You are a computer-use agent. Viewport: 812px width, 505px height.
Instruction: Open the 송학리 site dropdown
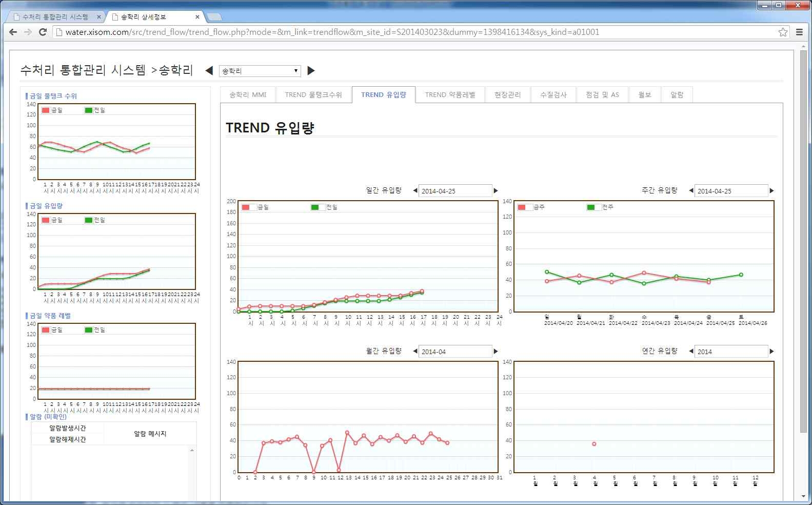[x=260, y=71]
